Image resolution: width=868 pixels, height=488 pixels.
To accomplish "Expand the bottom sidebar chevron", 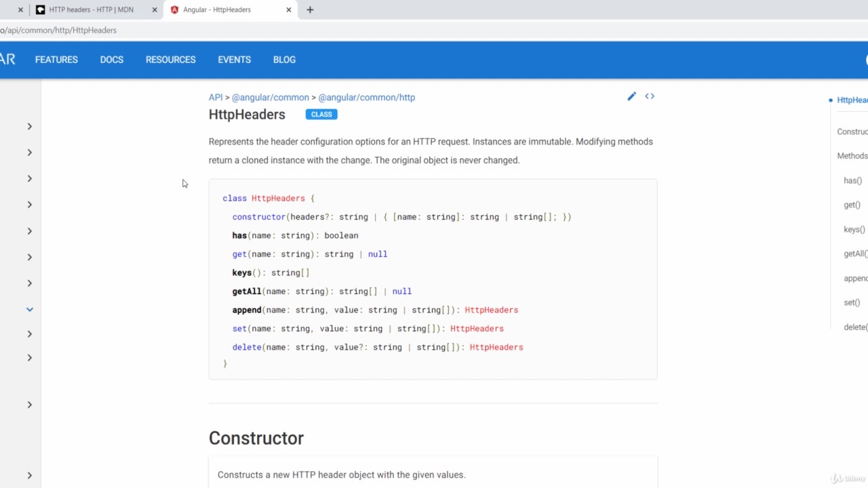I will (x=30, y=475).
